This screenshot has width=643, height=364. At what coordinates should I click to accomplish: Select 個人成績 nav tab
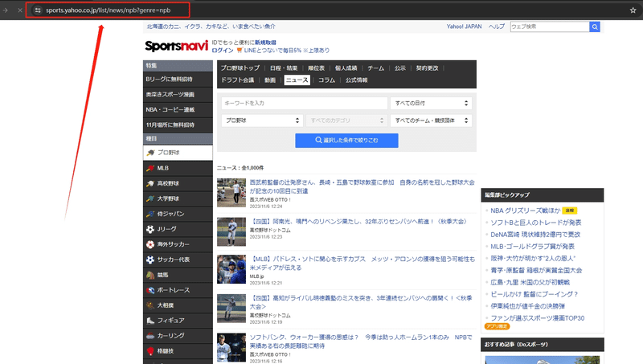(346, 68)
